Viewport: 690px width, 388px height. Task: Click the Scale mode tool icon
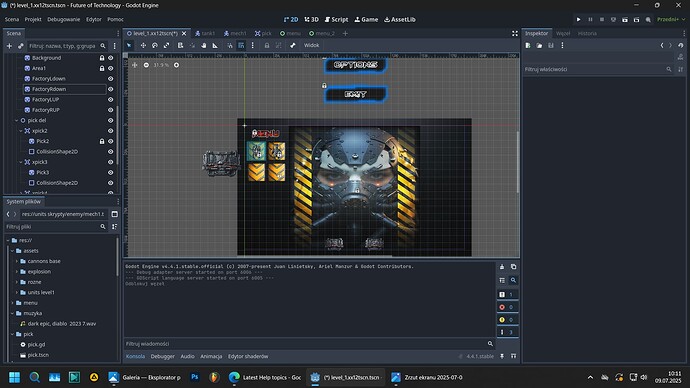point(166,45)
